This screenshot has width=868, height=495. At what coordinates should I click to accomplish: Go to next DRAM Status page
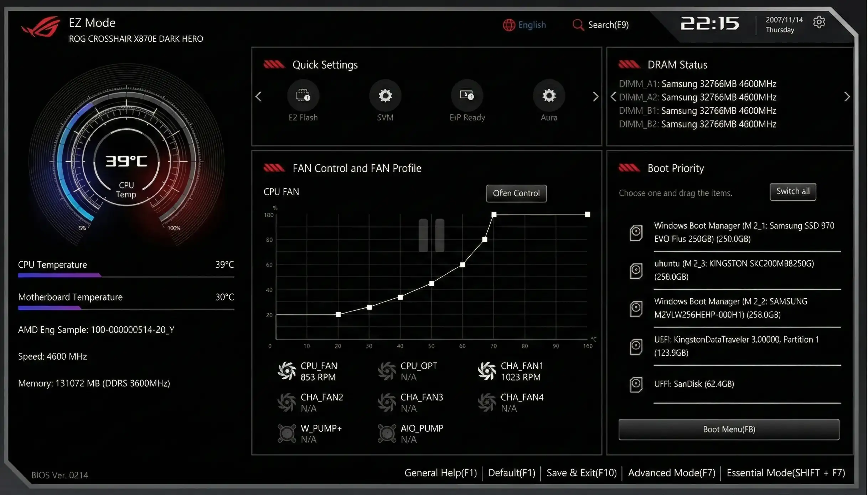(x=847, y=97)
